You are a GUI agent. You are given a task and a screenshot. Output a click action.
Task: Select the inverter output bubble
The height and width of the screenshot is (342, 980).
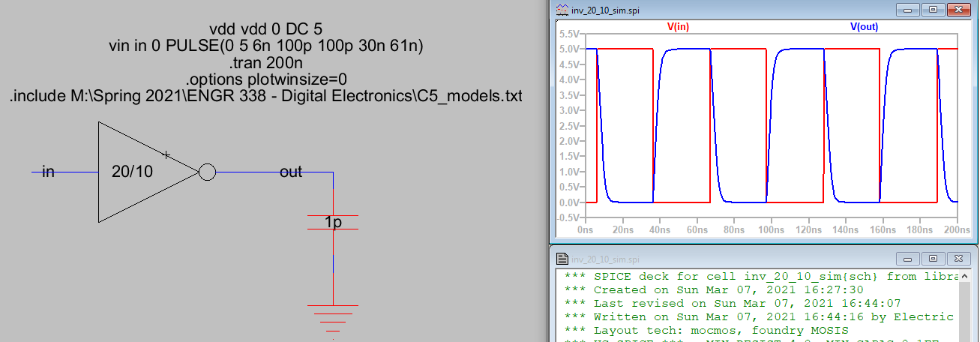(208, 172)
